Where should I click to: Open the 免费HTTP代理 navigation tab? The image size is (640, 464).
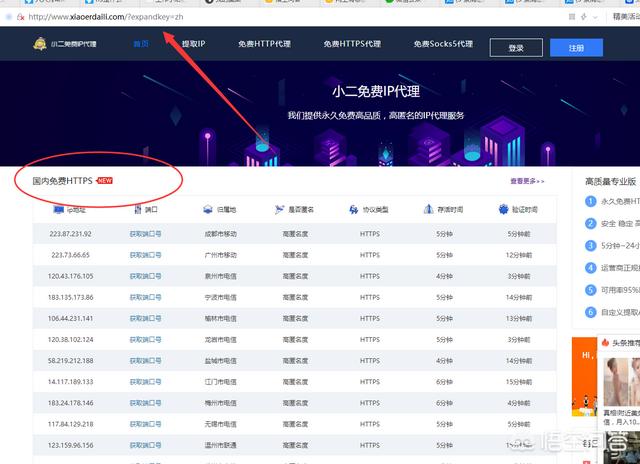click(264, 44)
